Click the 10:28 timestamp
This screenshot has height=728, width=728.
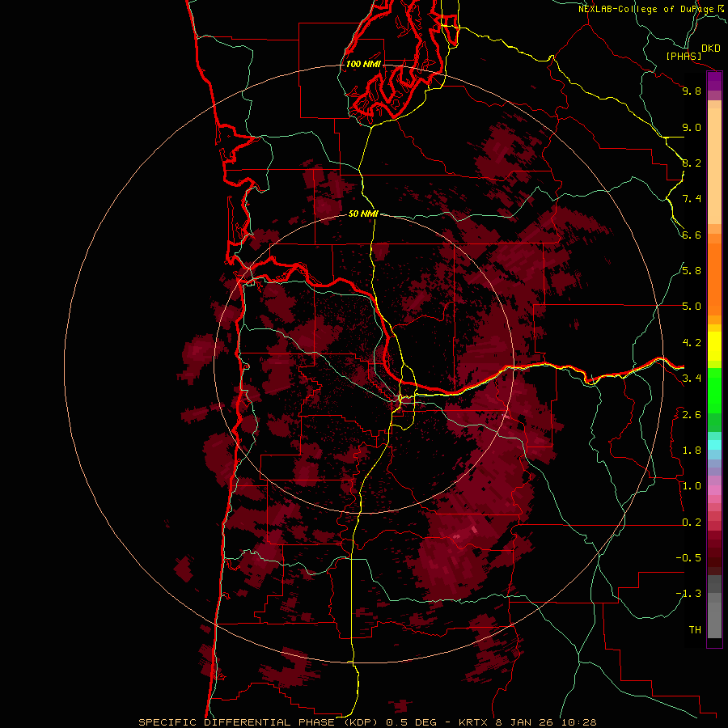578,722
